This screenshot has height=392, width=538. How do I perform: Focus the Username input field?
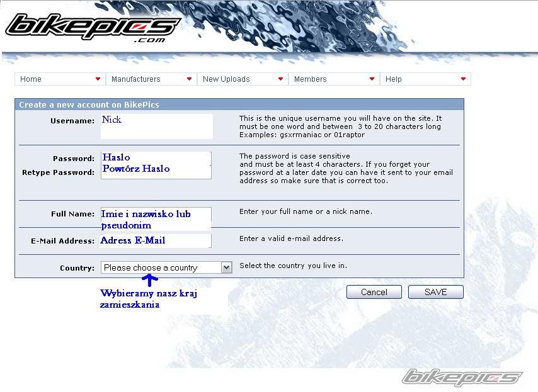pos(157,126)
